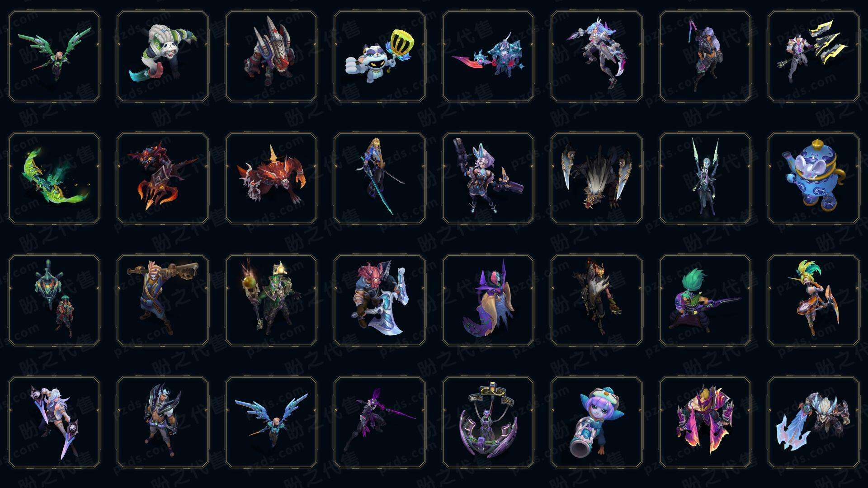Choose the purple-haired yordle with cannon
Image resolution: width=868 pixels, height=488 pixels.
(597, 422)
